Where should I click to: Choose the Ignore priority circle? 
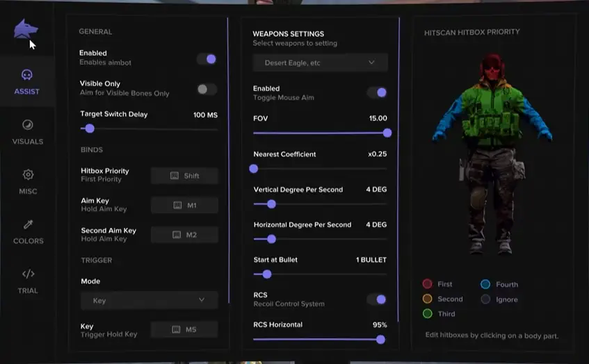[485, 299]
